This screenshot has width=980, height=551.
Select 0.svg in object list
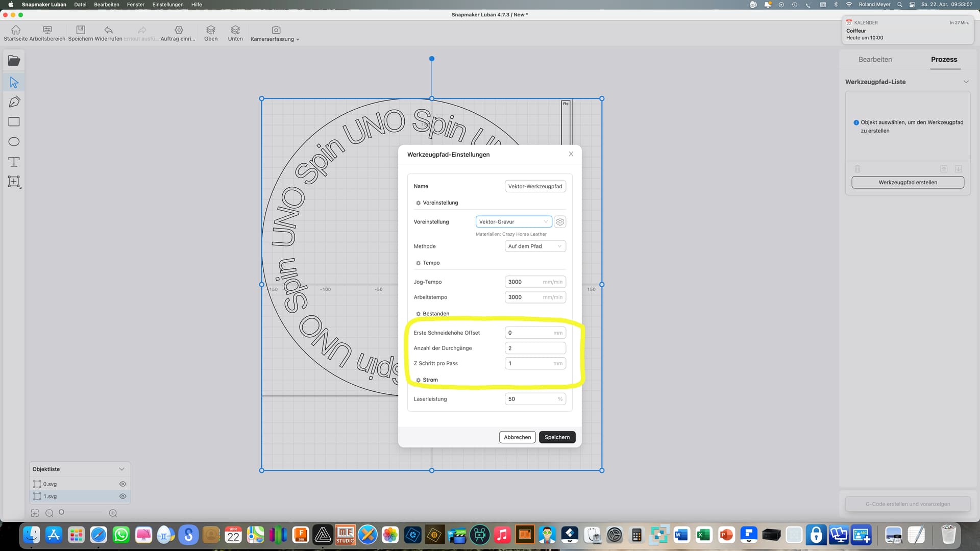click(x=80, y=484)
